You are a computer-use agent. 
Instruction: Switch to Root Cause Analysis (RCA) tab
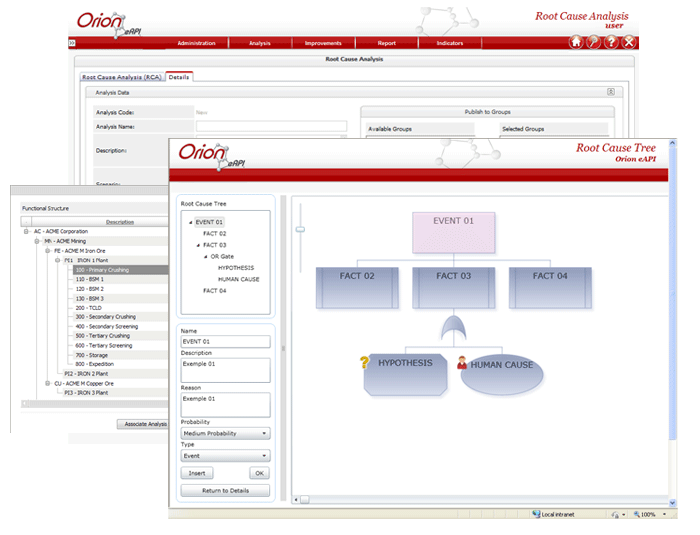pyautogui.click(x=122, y=77)
